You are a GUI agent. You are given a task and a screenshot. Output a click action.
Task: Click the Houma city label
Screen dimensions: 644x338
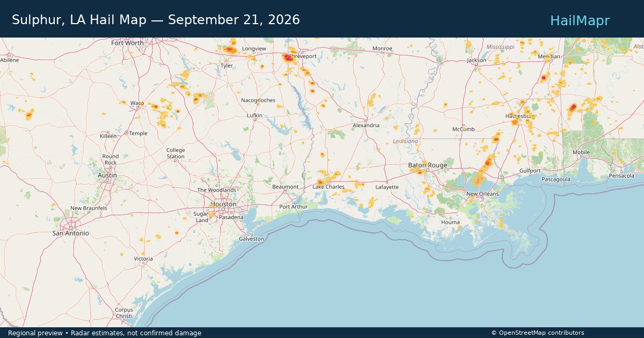[450, 222]
